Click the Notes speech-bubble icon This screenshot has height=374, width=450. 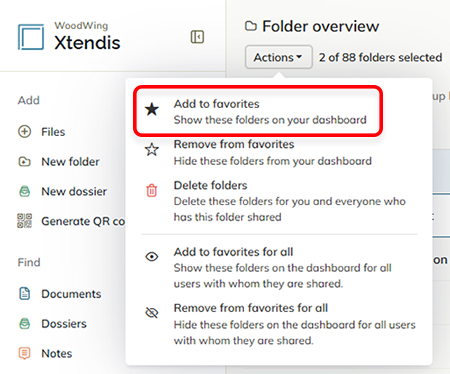pyautogui.click(x=24, y=353)
